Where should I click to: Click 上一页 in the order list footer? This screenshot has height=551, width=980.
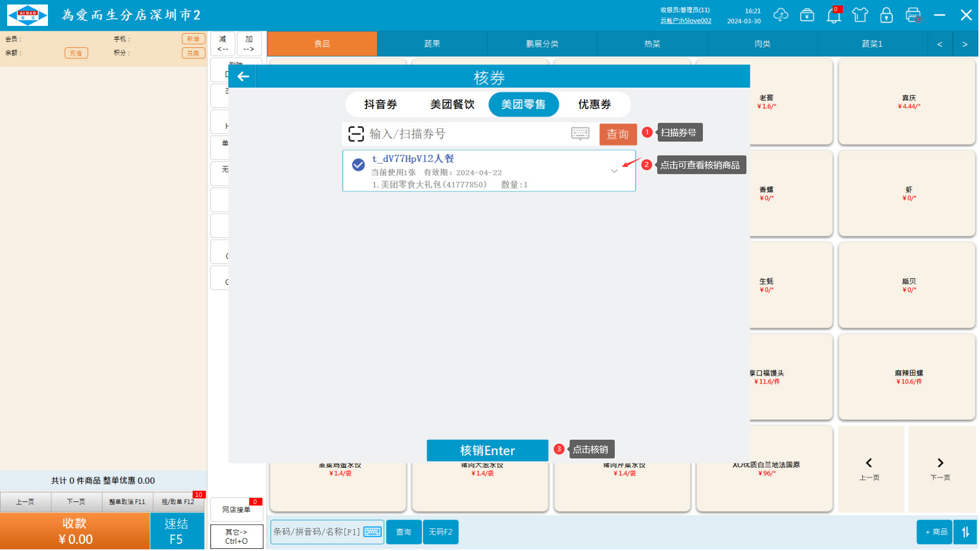click(x=25, y=502)
